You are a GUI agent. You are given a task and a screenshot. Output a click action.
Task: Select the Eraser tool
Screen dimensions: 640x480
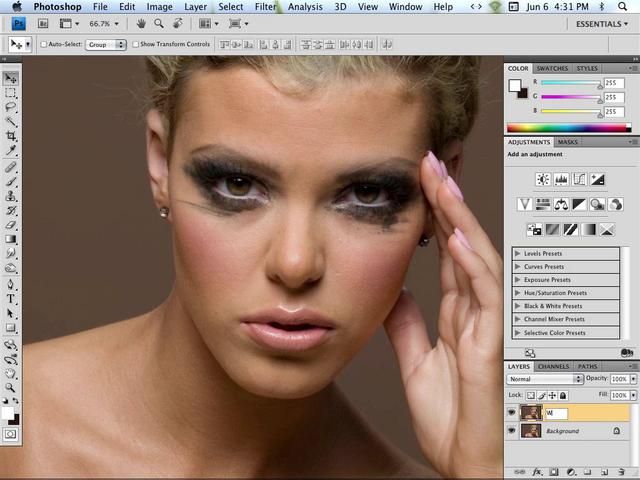coord(11,225)
